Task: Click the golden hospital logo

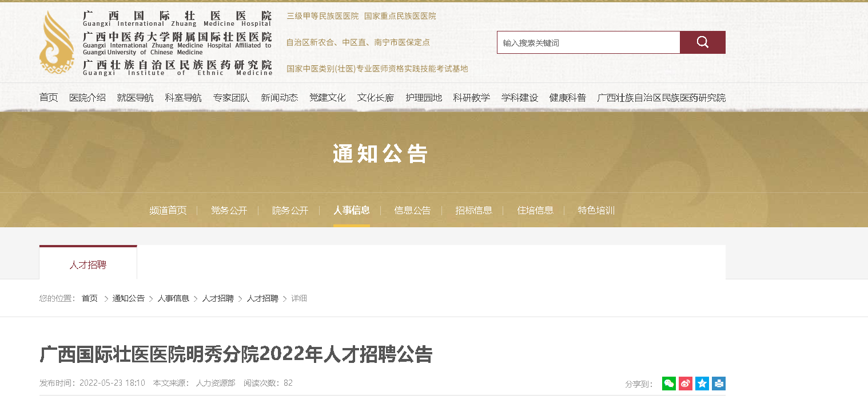Action: 57,43
